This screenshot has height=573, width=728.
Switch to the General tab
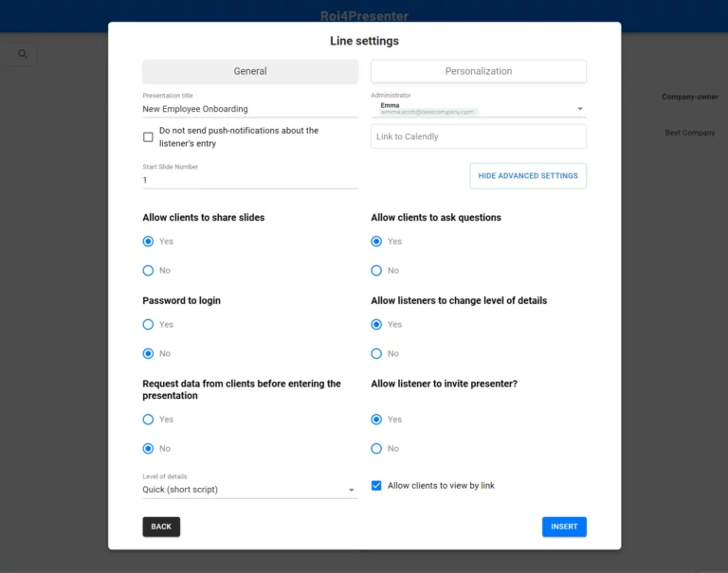250,71
